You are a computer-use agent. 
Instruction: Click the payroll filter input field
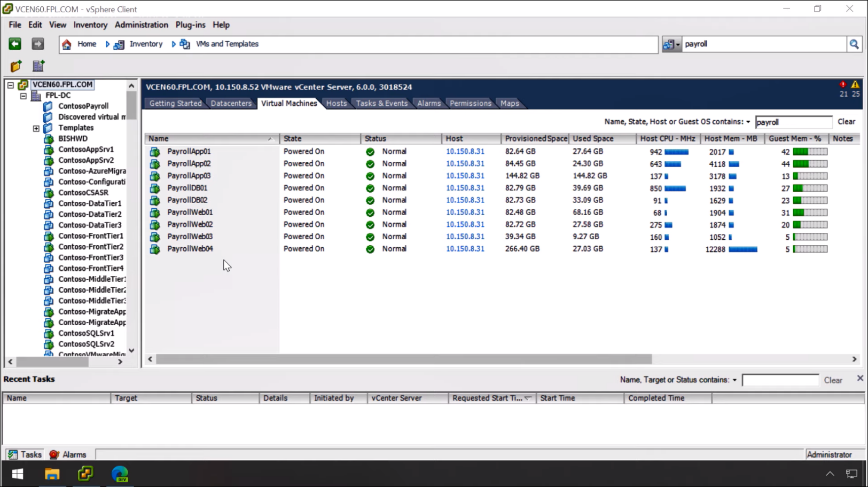click(793, 122)
